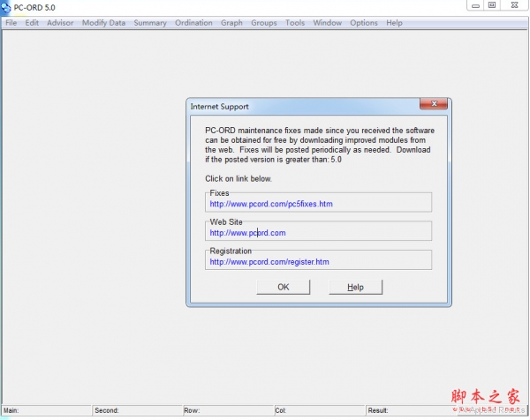Open the Tools menu
The height and width of the screenshot is (420, 530).
click(295, 23)
